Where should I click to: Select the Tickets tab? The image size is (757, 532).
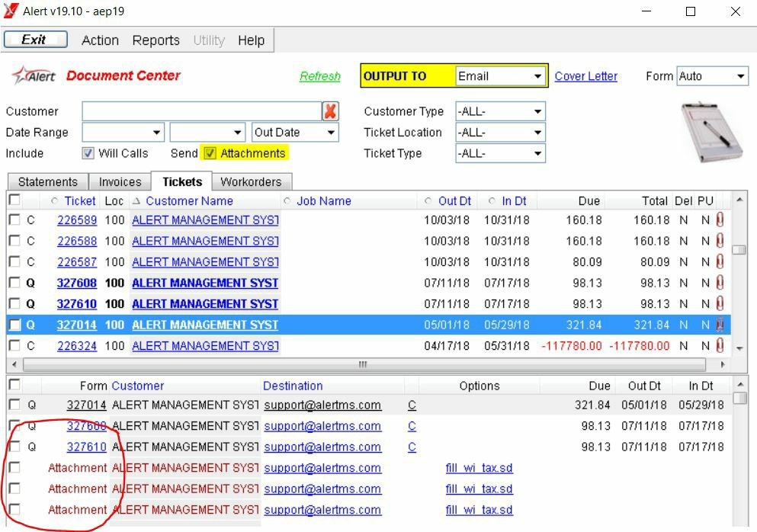click(182, 181)
